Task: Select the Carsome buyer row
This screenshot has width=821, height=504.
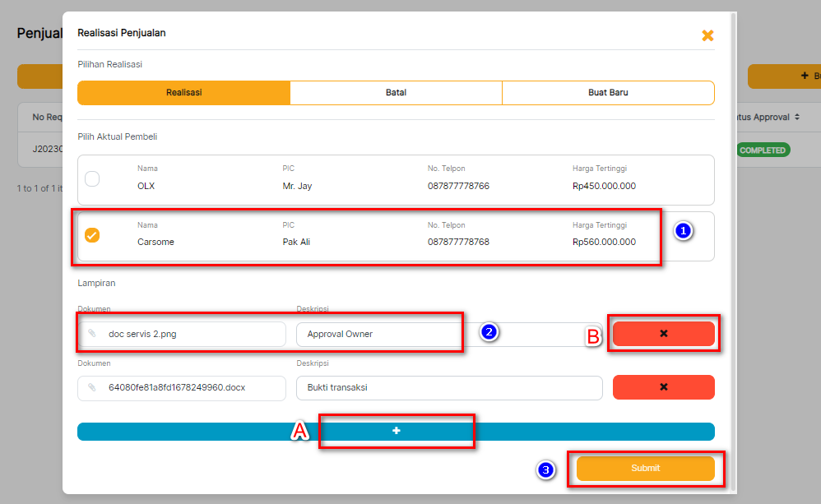Action: [x=395, y=237]
